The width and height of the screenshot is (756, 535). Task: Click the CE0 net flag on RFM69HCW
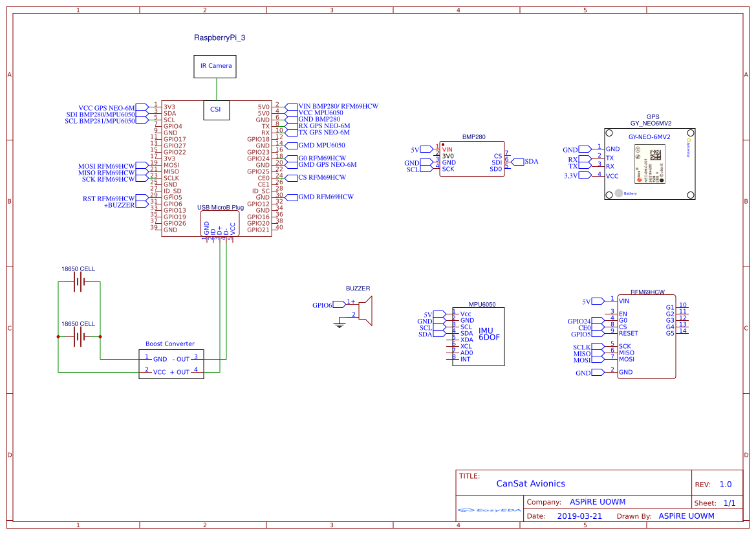pos(590,328)
